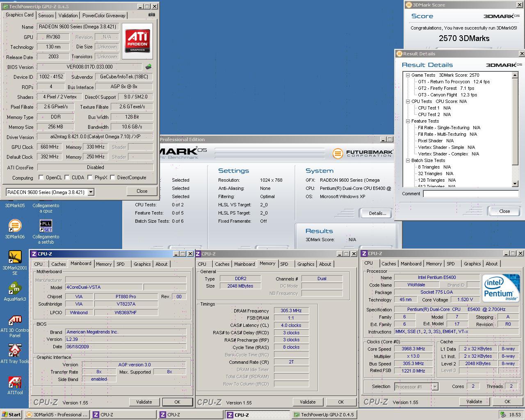Click the CPU-Z Mainboard window title icon
Screen dimensions: 525x420
pyautogui.click(x=34, y=254)
